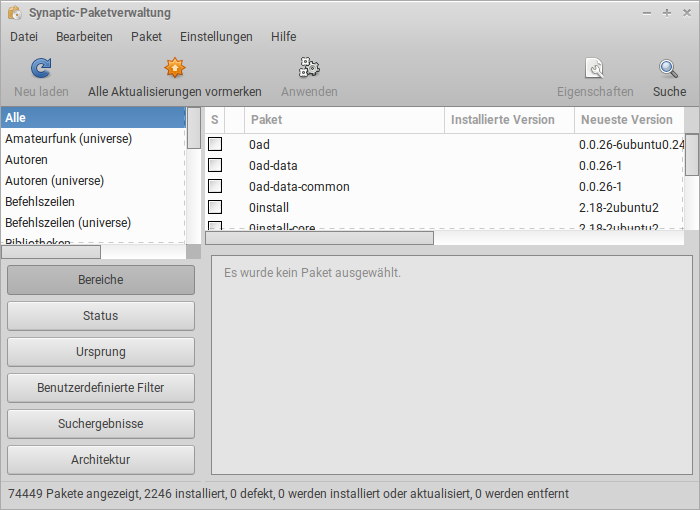Toggle checkbox for 0ad-data-common
This screenshot has height=510, width=700.
(x=215, y=187)
